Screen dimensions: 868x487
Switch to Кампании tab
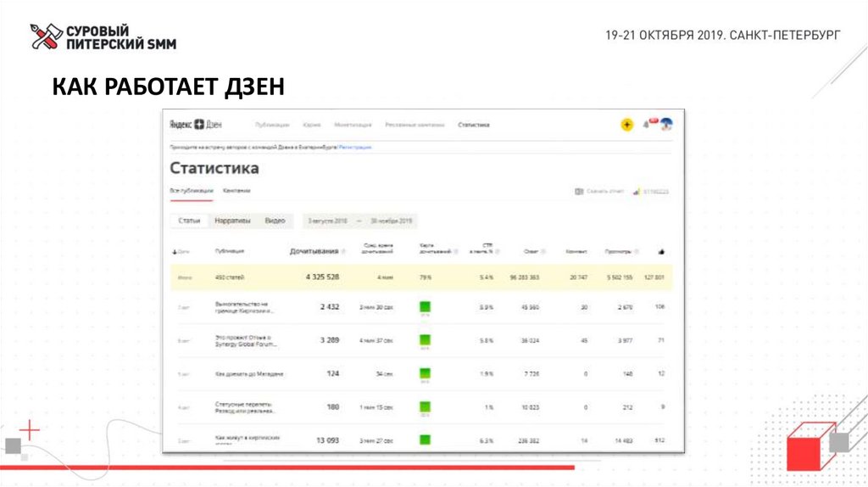tap(236, 191)
